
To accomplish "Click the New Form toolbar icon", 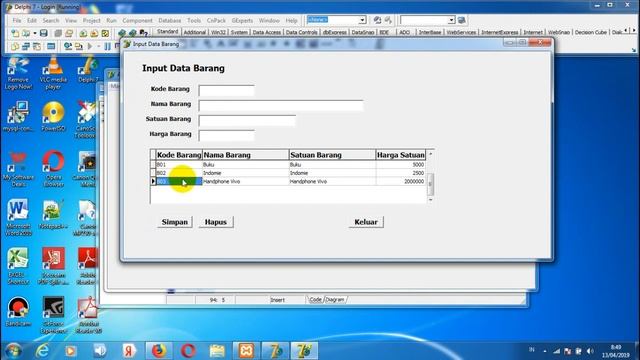I will click(x=51, y=47).
